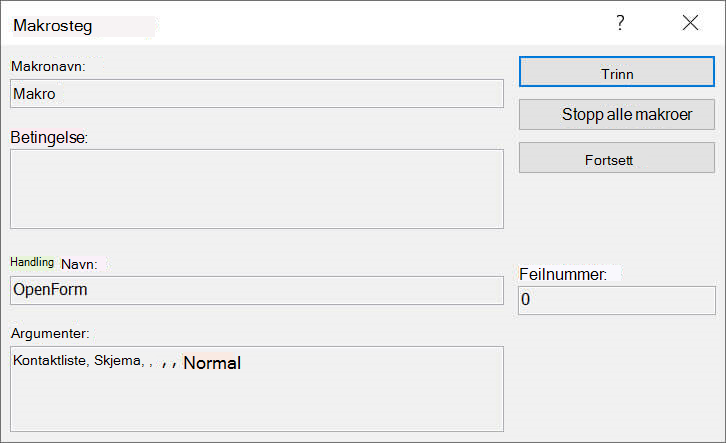Focus the empty Betingelse text box
726x443 pixels.
click(x=257, y=189)
